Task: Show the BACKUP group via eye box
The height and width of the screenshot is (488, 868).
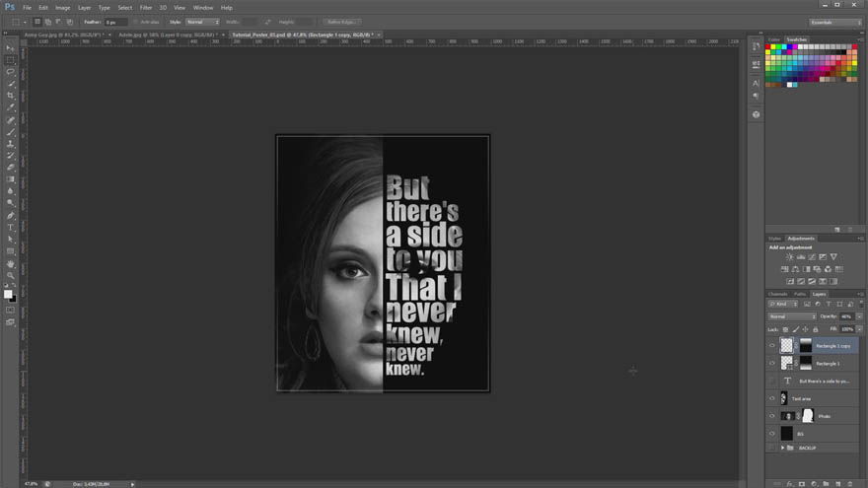Action: click(x=772, y=448)
